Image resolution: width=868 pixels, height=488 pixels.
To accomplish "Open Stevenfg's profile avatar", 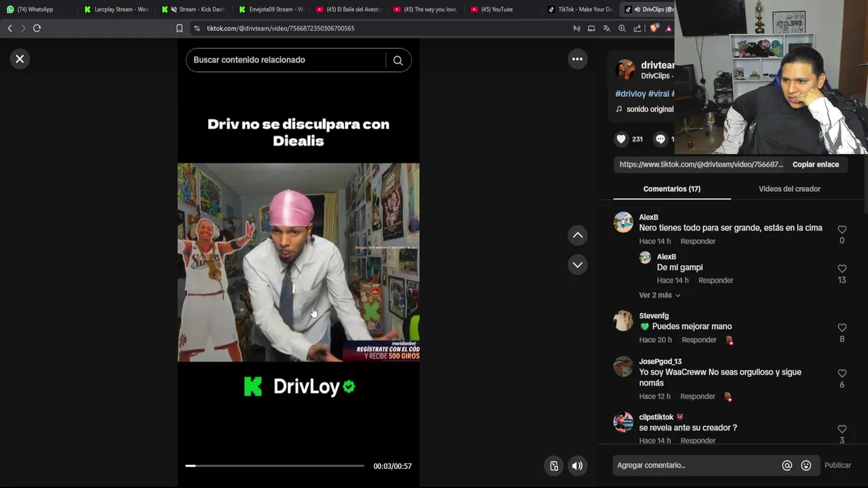I will coord(623,321).
